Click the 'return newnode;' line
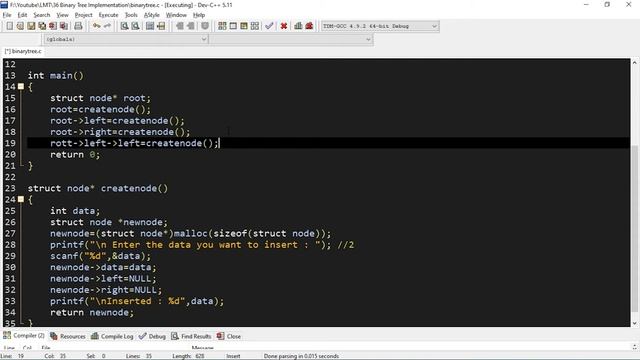The height and width of the screenshot is (360, 640). pos(92,312)
